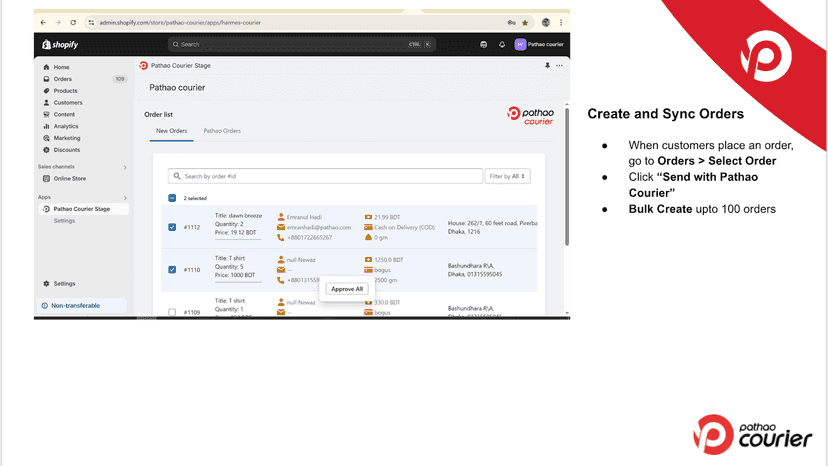Viewport: 828px width, 466px height.
Task: Click the Approve All button
Action: 347,289
